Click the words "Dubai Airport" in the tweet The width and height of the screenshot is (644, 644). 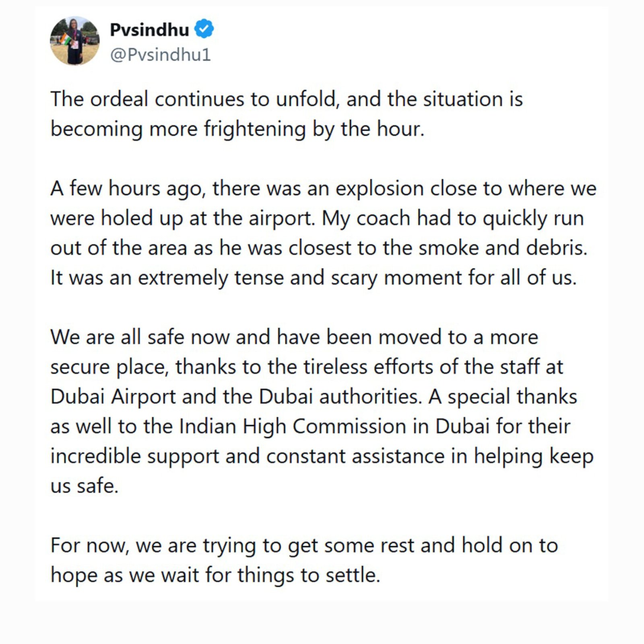point(113,396)
